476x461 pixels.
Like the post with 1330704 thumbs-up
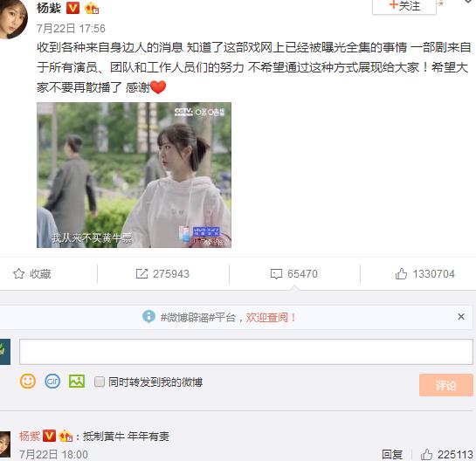[x=401, y=274]
